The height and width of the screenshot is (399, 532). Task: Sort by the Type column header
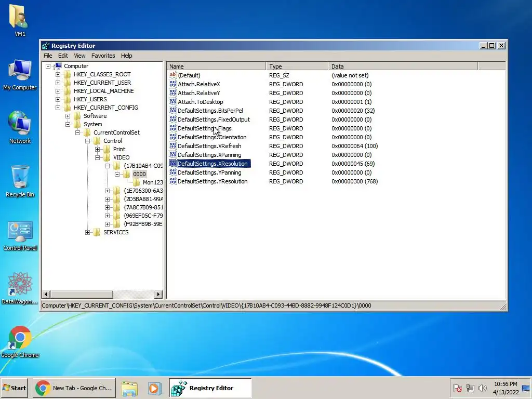coord(297,66)
